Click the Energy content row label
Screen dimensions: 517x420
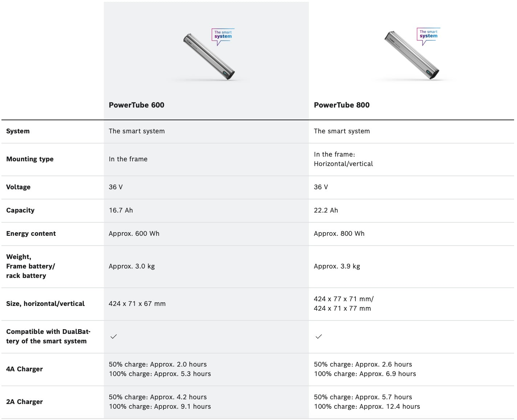click(x=31, y=234)
